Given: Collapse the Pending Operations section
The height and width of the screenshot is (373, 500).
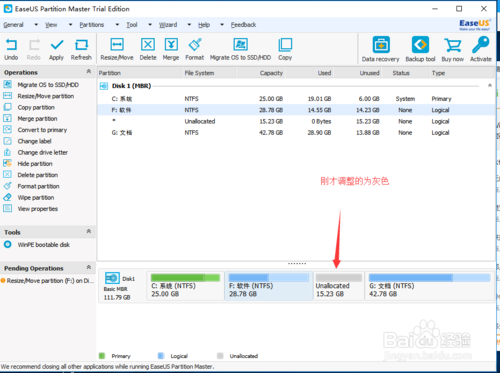Looking at the screenshot, I should point(89,267).
